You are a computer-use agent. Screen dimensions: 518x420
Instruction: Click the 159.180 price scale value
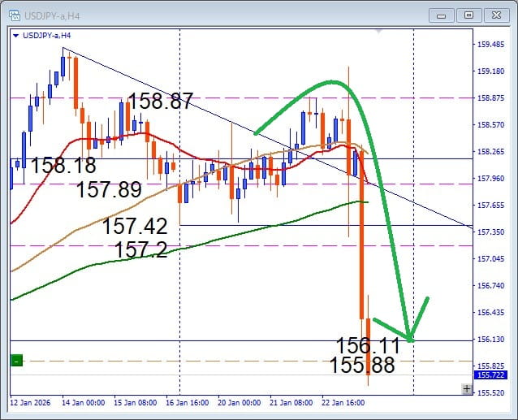pyautogui.click(x=491, y=71)
